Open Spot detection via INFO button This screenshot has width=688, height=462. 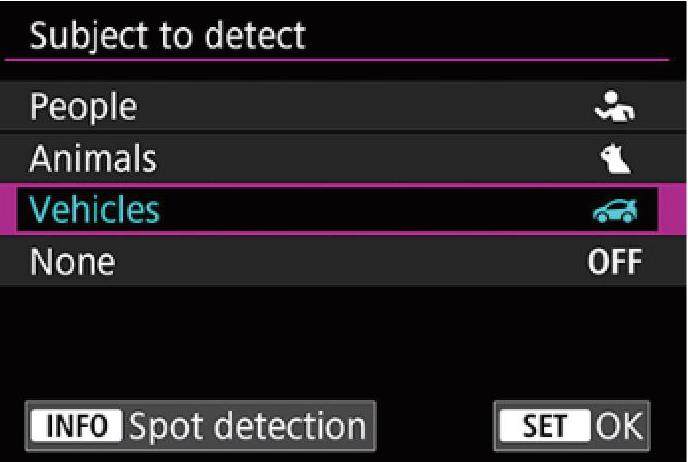201,426
